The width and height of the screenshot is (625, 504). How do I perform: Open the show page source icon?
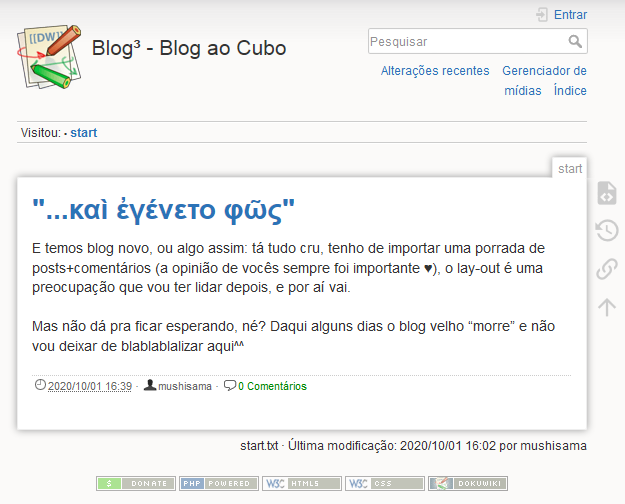606,194
